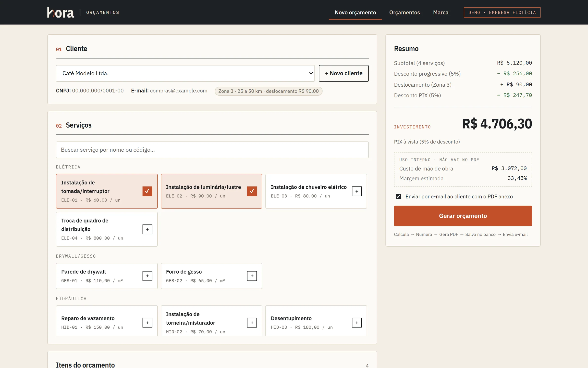Image resolution: width=588 pixels, height=368 pixels.
Task: Click the Deslocamento value R$ 90,00
Action: 516,85
